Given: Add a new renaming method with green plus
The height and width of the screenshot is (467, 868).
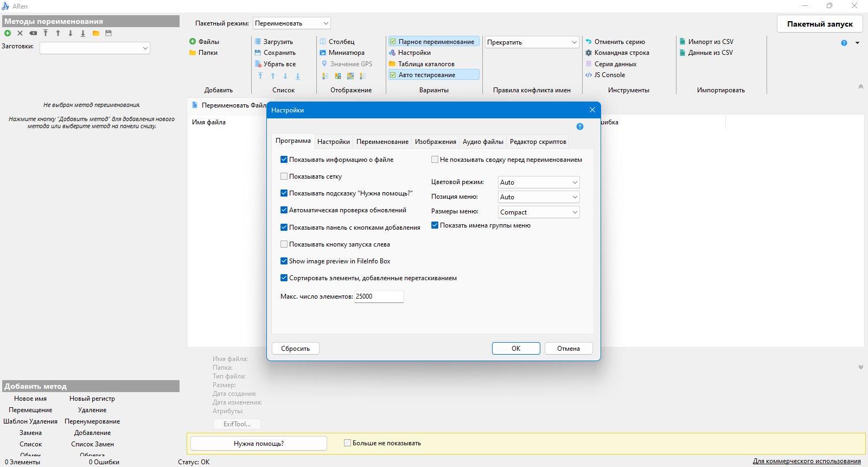Looking at the screenshot, I should [x=8, y=33].
